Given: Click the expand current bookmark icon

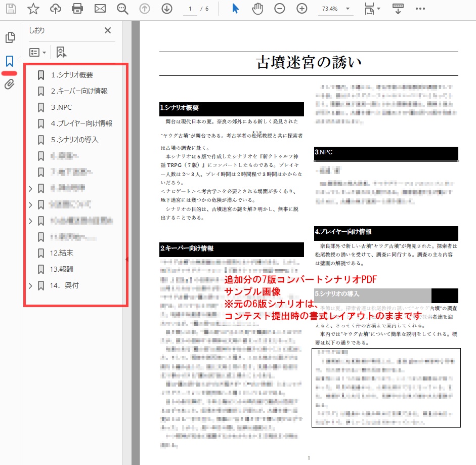Looking at the screenshot, I should [x=61, y=52].
